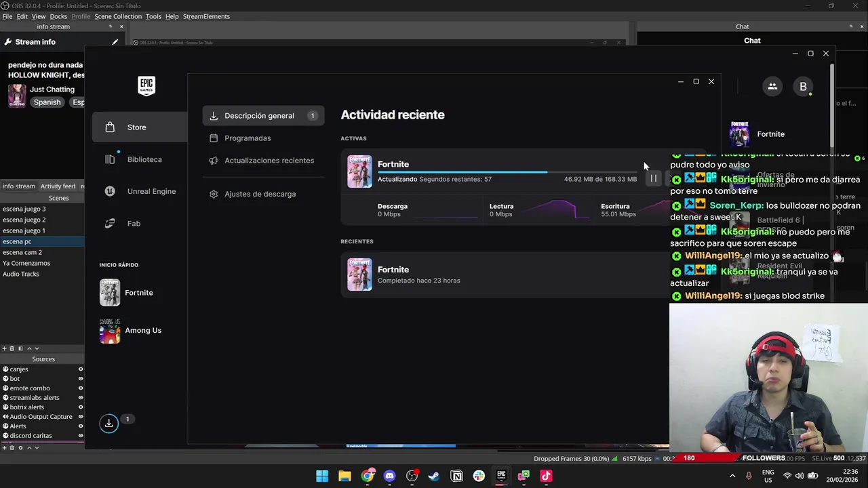Open Fab marketplace in Epic sidebar
Screen dimensions: 868x488
click(x=140, y=223)
